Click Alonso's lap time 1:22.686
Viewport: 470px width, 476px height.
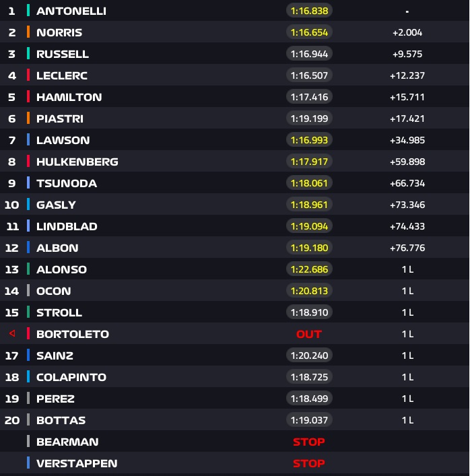pos(309,269)
